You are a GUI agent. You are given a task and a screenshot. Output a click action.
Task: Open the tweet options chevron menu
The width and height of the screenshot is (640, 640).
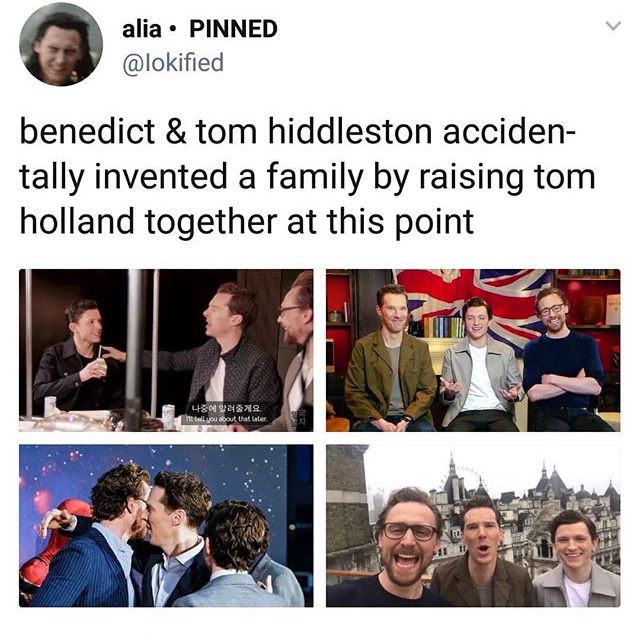coord(613,26)
